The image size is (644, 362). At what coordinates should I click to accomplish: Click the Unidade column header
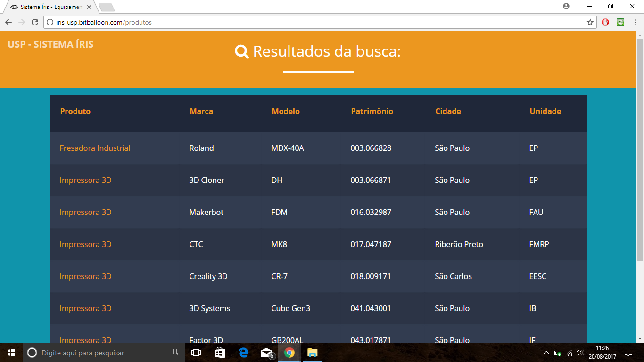coord(545,111)
